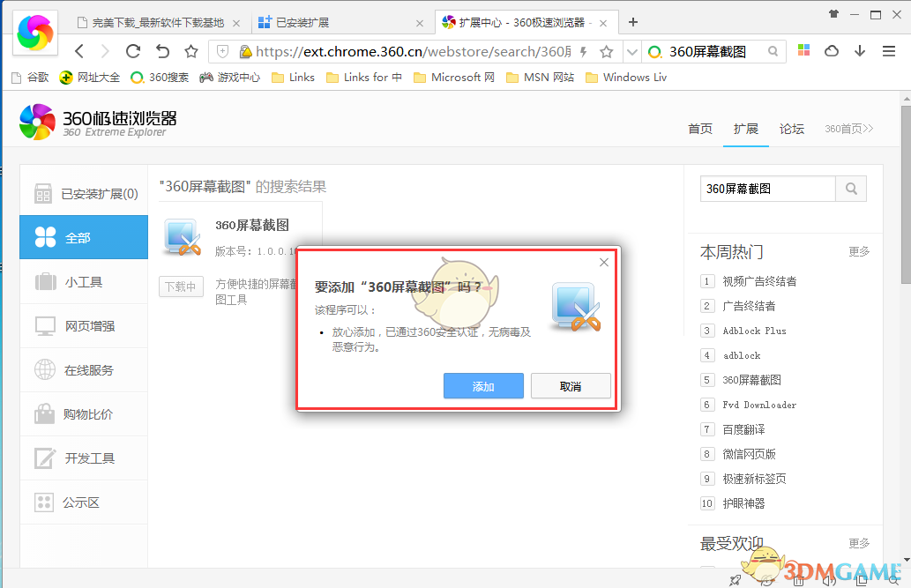Viewport: 911px width, 588px height.
Task: Open 微信网页版 in hot list
Action: 749,454
